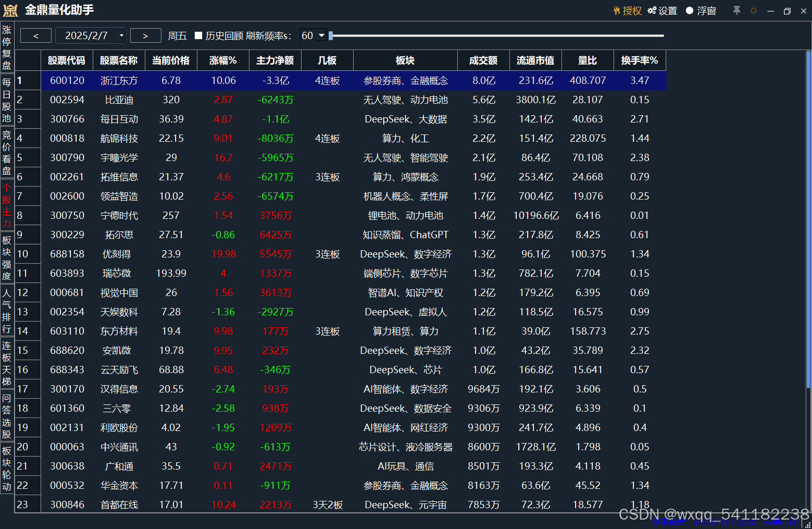Screen dimensions: 812x529
Task: Switch to 人气排行 side tab
Action: click(7, 311)
